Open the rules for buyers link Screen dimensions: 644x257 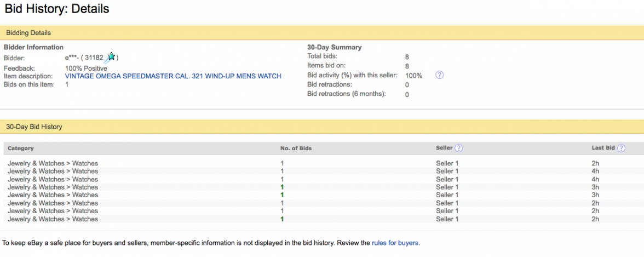click(x=395, y=242)
